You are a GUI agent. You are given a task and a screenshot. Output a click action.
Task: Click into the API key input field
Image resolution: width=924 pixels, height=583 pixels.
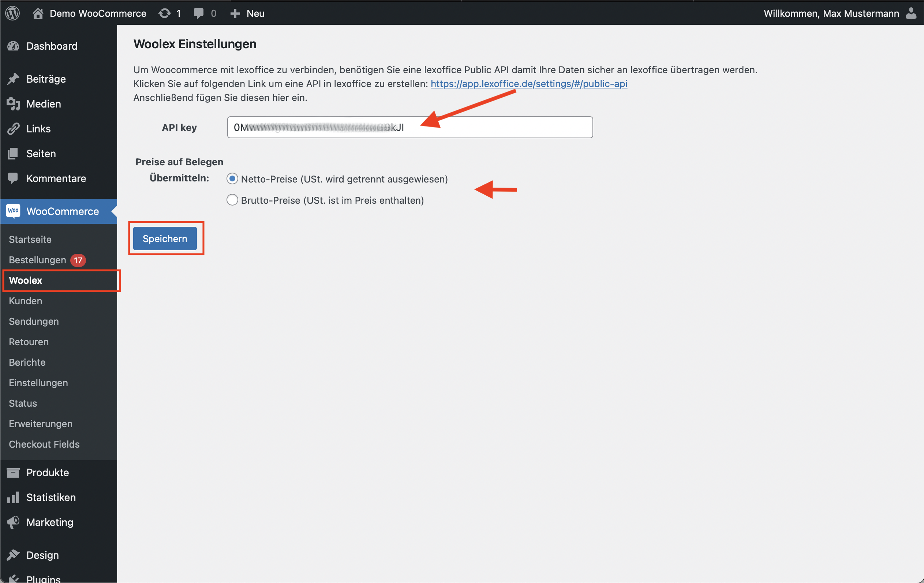coord(410,127)
